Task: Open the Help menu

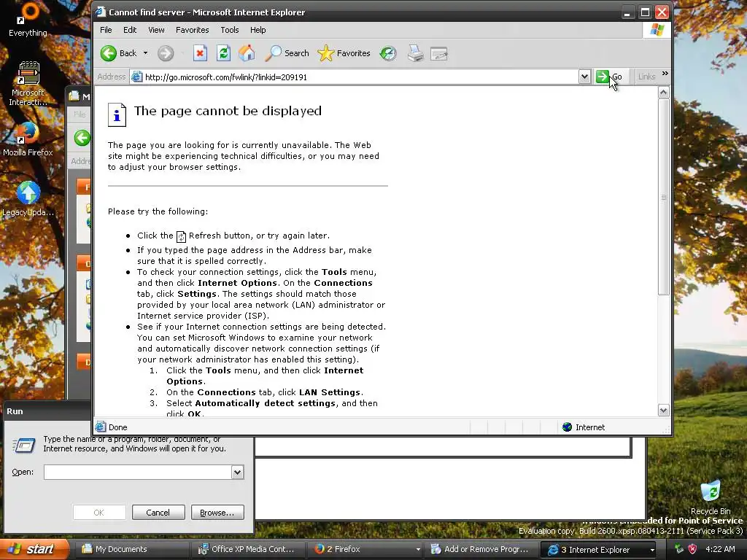Action: coord(258,30)
